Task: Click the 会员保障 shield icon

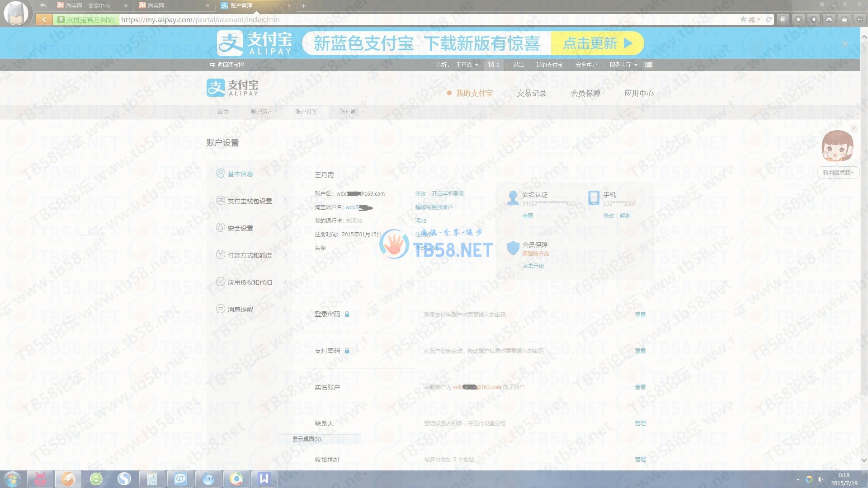Action: pos(513,248)
